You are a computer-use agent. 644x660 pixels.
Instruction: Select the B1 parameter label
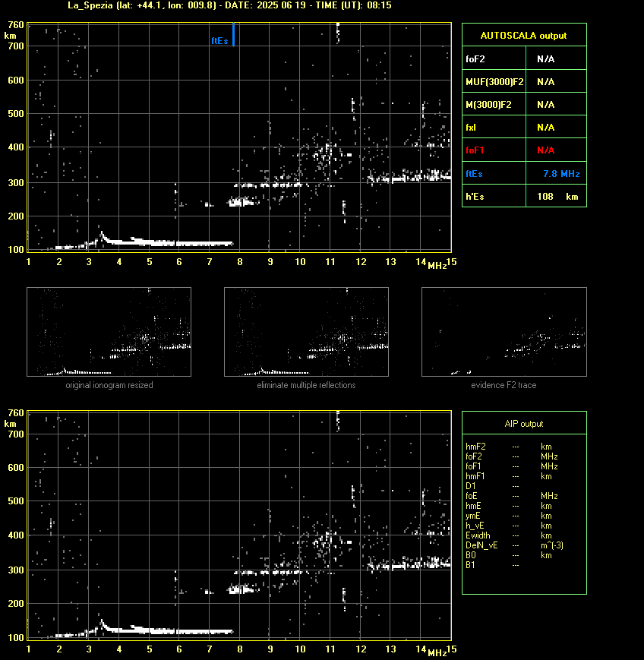470,565
